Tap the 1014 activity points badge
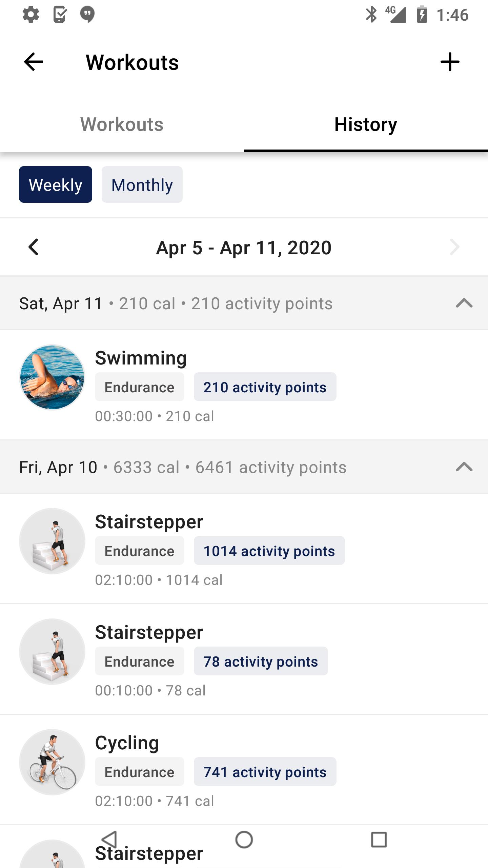The width and height of the screenshot is (488, 868). click(269, 551)
